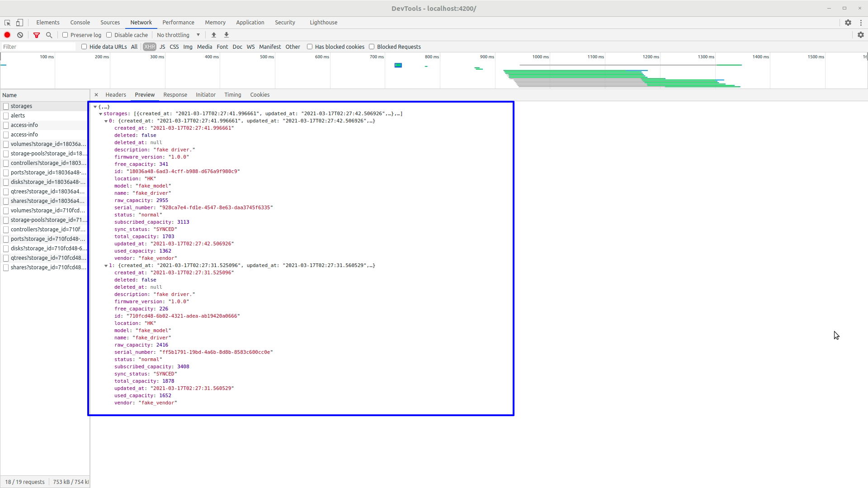Screen dimensions: 868x488
Task: Toggle the device toolbar icon
Action: [x=19, y=22]
